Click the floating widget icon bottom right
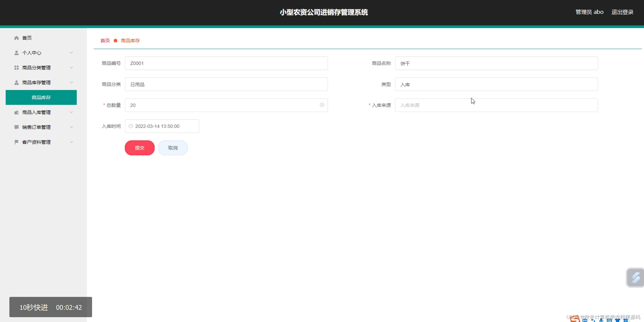Viewport: 644px width, 322px height. (635, 277)
